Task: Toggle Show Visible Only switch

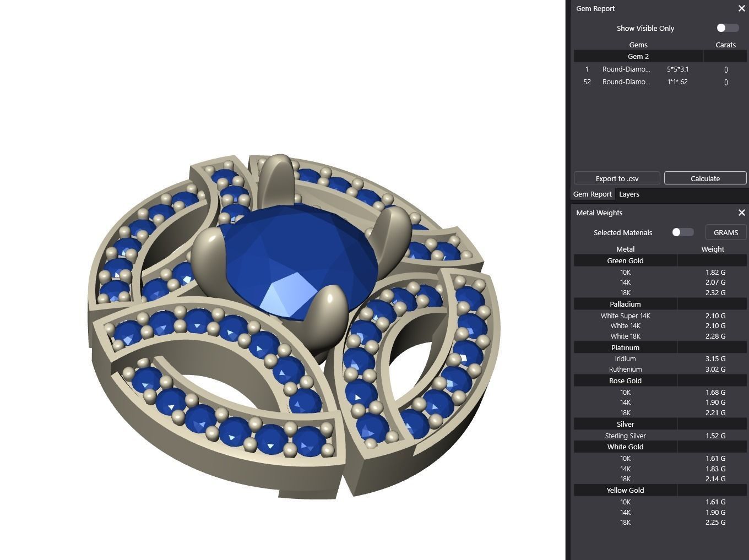Action: pyautogui.click(x=728, y=28)
